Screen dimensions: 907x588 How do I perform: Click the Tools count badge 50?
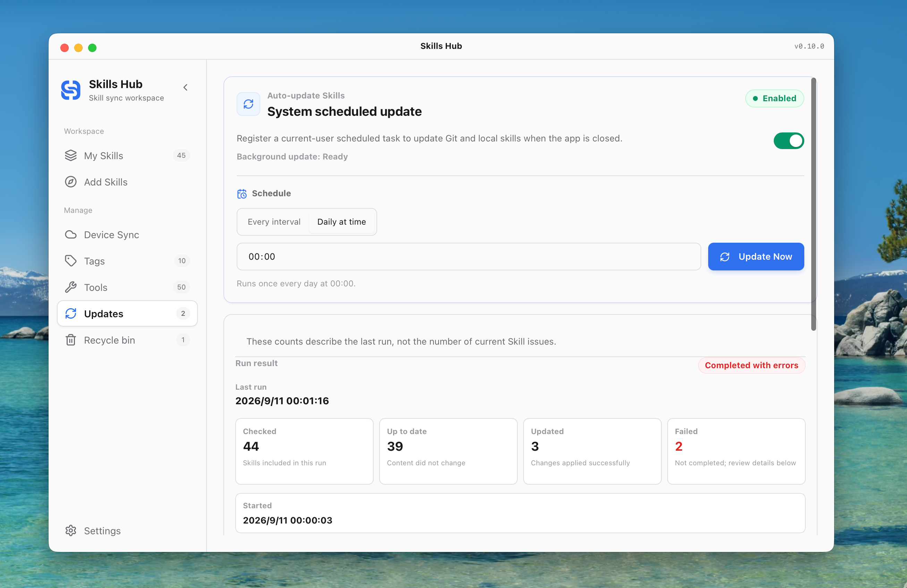pos(181,287)
